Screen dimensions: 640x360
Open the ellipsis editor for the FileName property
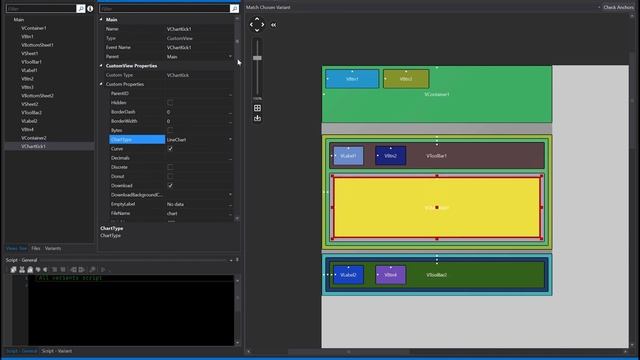[230, 214]
